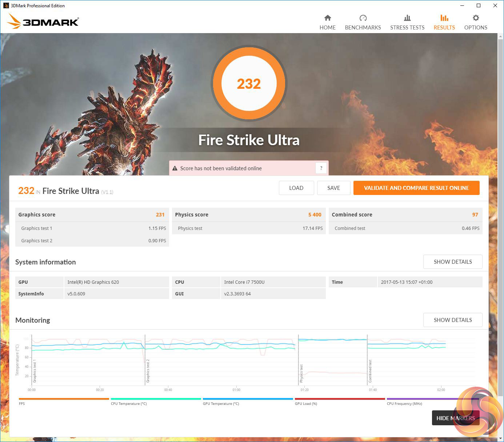This screenshot has width=504, height=442.
Task: Click the Graphics test 1 timeline marker
Action: (35, 371)
